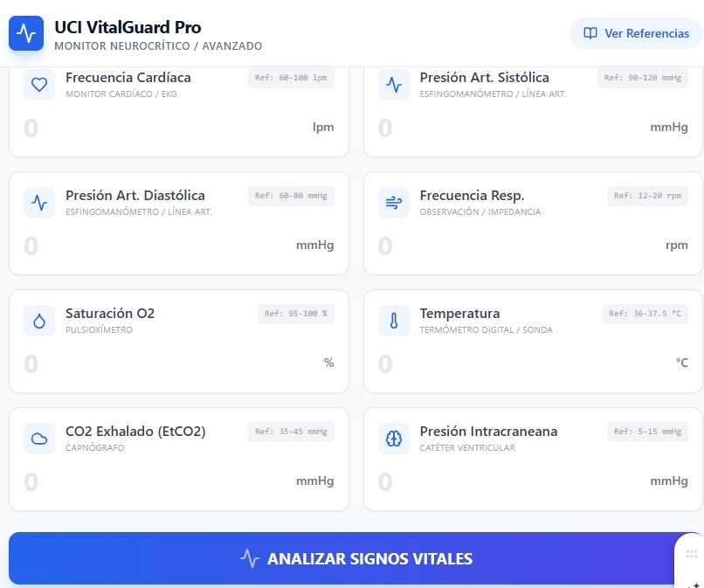Click the wind icon for Frecuencia Resp.
Image resolution: width=704 pixels, height=588 pixels.
[x=394, y=203]
